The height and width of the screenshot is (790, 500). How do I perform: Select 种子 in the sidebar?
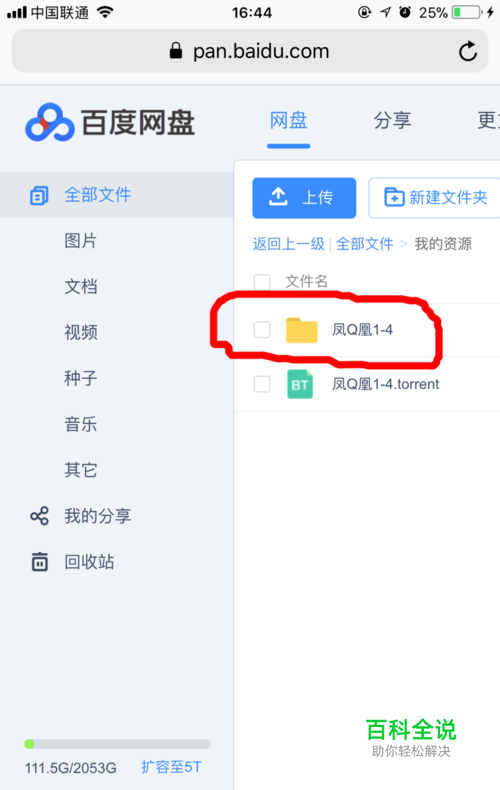[81, 378]
